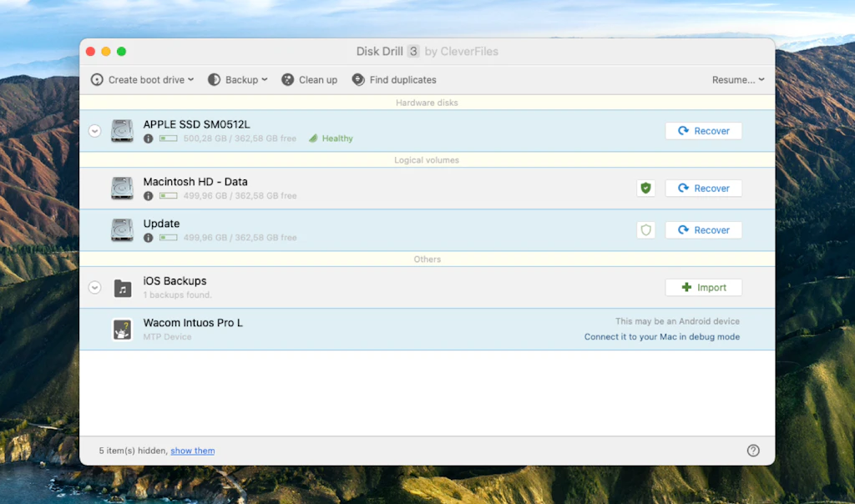Select the Clean up label
This screenshot has height=504, width=855.
tap(318, 79)
